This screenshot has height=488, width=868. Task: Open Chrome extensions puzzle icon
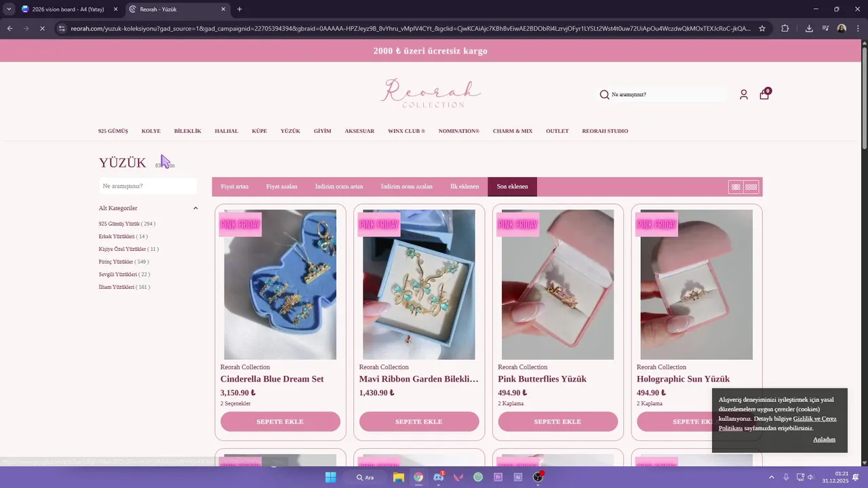pyautogui.click(x=785, y=28)
